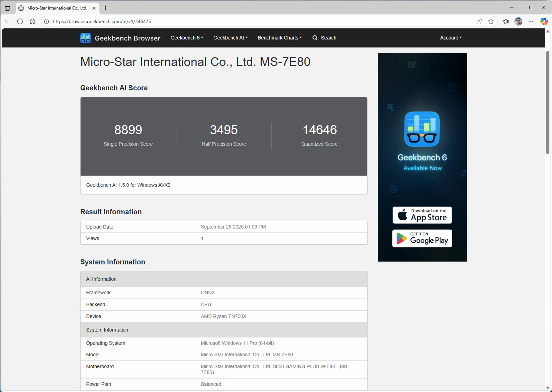Click Get it on Google Play badge
Screen dimensions: 552x392
coord(422,238)
